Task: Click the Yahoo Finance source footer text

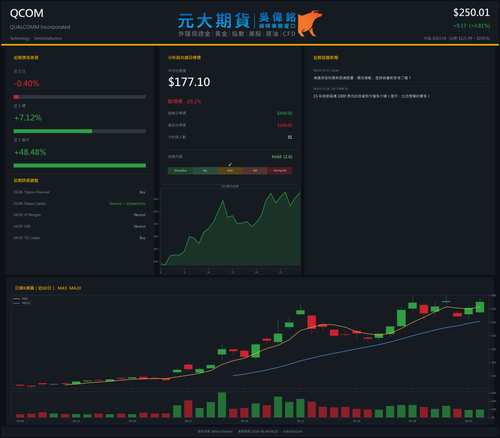Action: click(215, 431)
